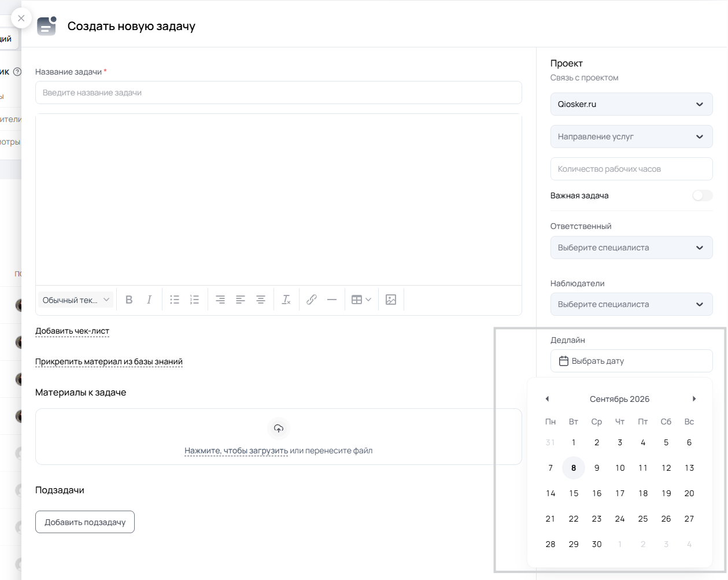Apply italic formatting in the editor toolbar
728x580 pixels.
pyautogui.click(x=149, y=300)
